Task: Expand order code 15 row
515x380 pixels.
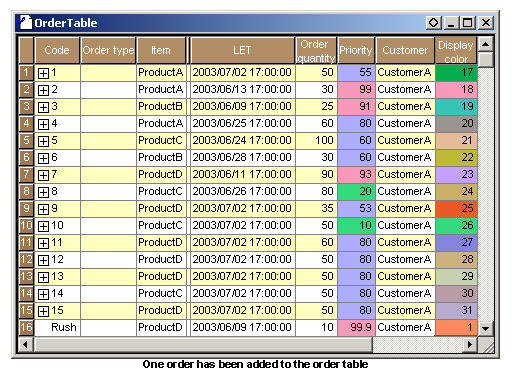Action: (43, 311)
